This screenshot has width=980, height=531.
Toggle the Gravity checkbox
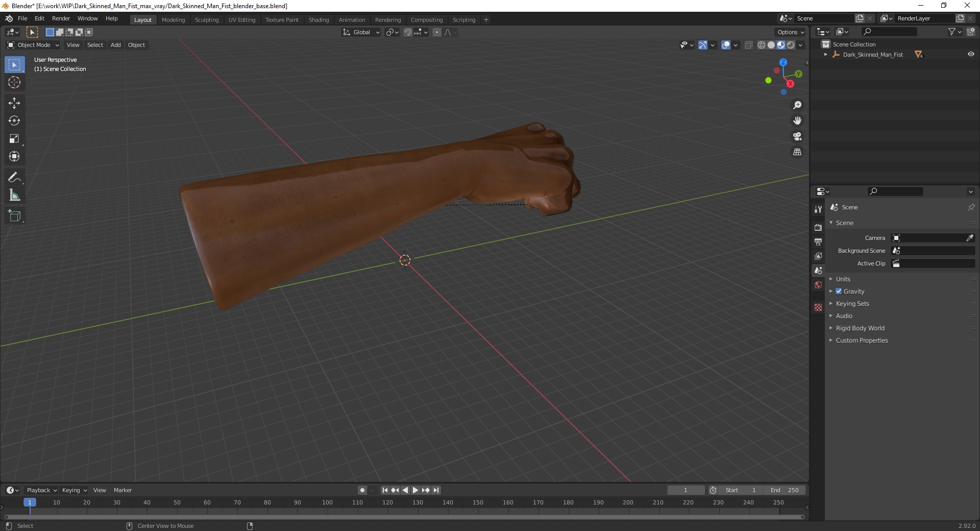tap(839, 291)
